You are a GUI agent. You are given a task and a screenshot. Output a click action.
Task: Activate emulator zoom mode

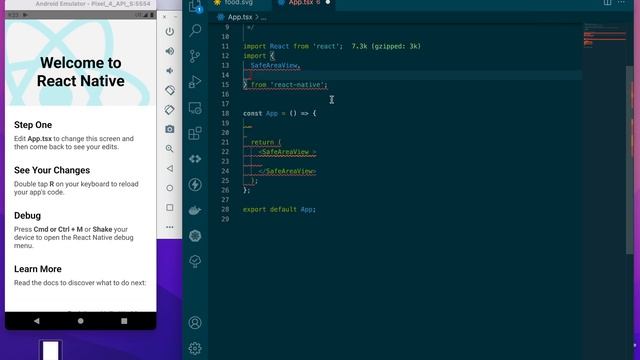pos(170,149)
